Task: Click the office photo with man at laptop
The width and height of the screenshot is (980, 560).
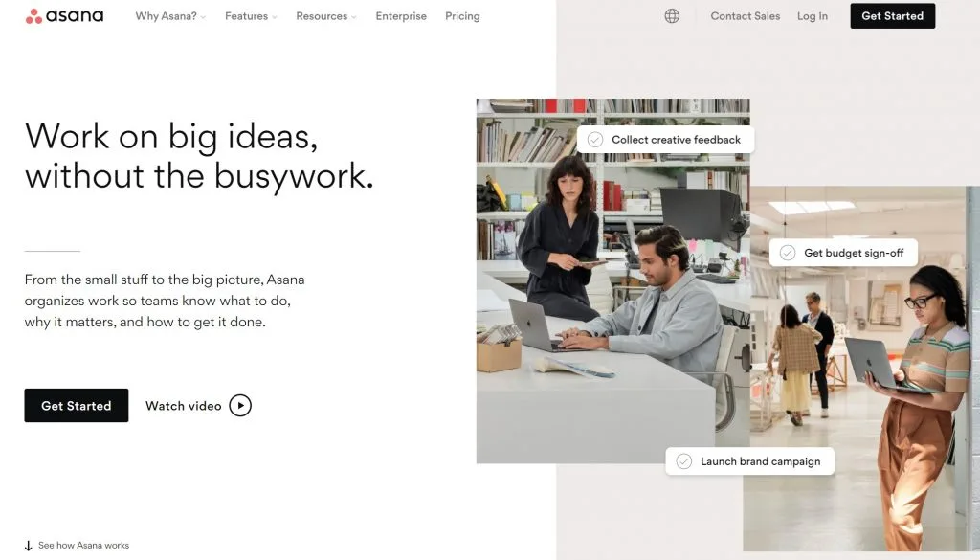Action: click(x=612, y=281)
